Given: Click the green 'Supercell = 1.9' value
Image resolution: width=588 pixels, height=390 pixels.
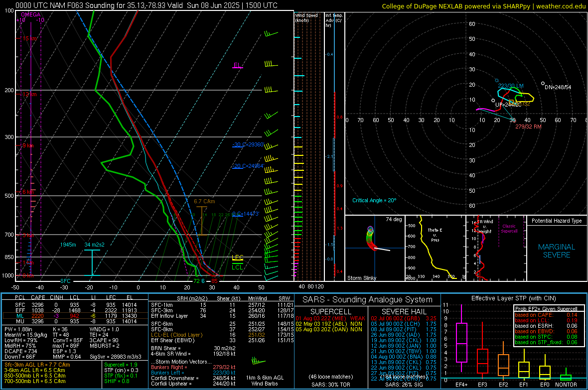Looking at the screenshot, I should pos(121,365).
